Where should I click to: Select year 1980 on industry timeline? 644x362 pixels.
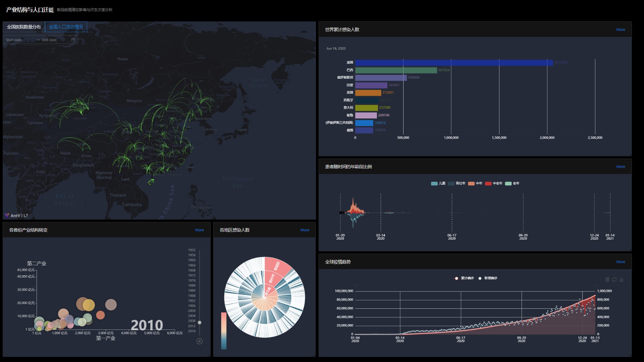pos(192,286)
